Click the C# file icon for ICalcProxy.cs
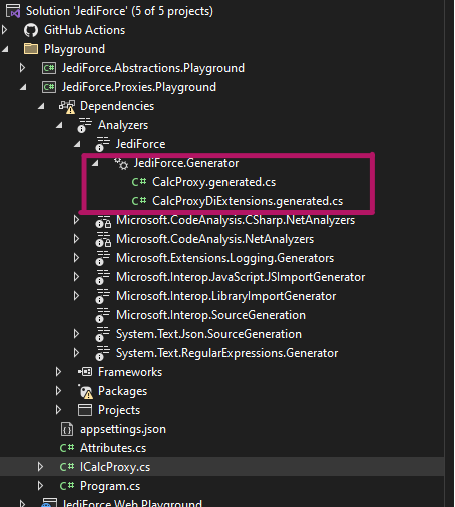455x507 pixels. click(x=67, y=467)
